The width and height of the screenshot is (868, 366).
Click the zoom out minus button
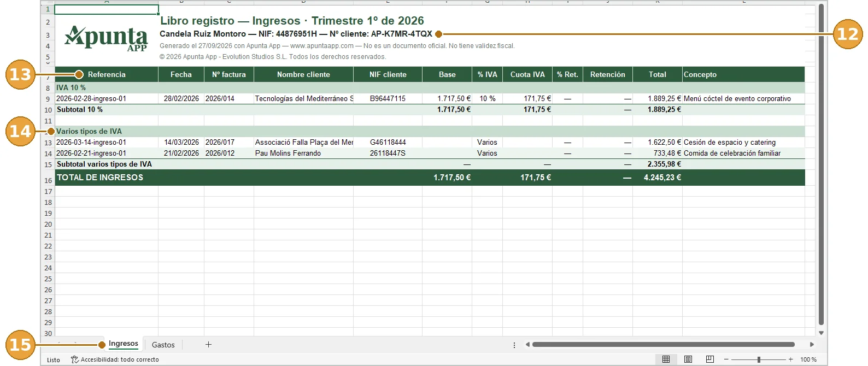pyautogui.click(x=726, y=359)
